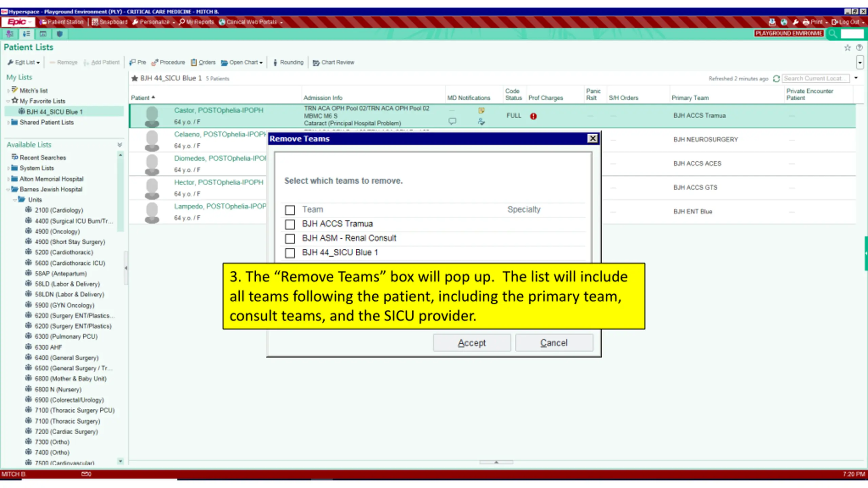Click the schedule window workspace tab icon
This screenshot has width=868, height=488.
(43, 34)
